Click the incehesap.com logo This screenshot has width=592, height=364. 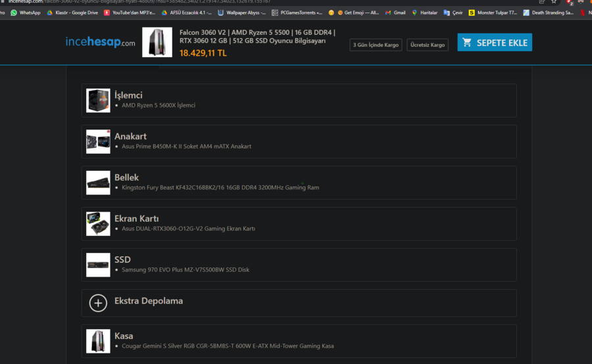[100, 42]
